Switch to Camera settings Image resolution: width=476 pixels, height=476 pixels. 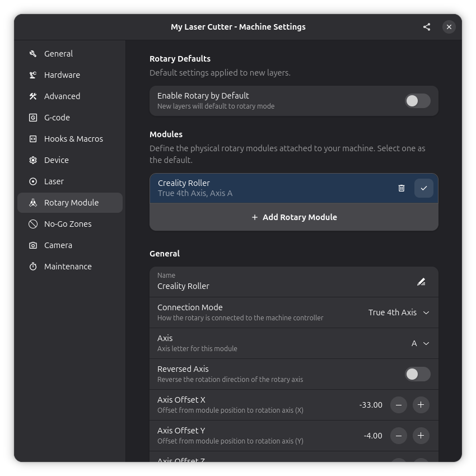pyautogui.click(x=70, y=245)
